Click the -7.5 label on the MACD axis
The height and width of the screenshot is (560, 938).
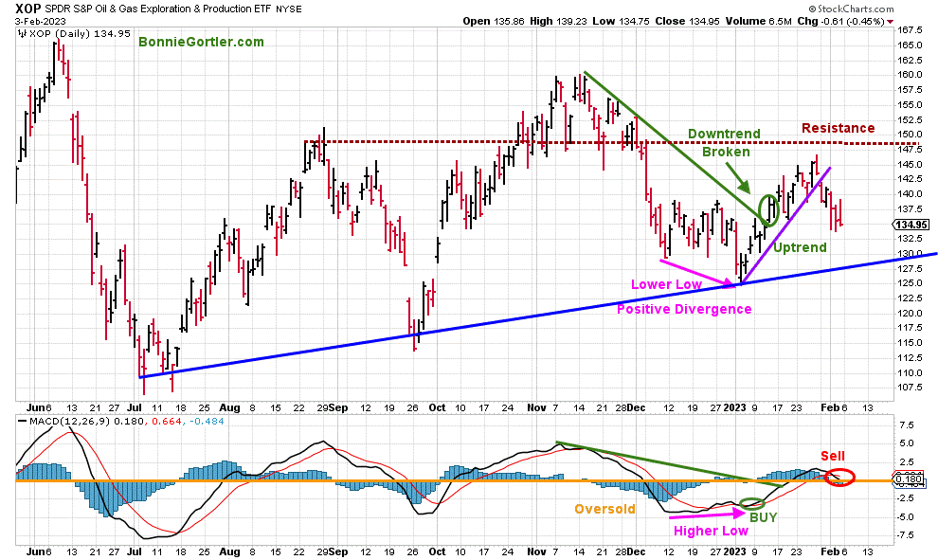tap(906, 535)
